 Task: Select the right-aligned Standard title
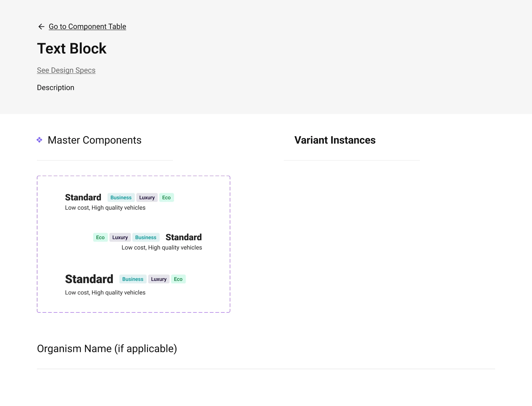click(184, 237)
